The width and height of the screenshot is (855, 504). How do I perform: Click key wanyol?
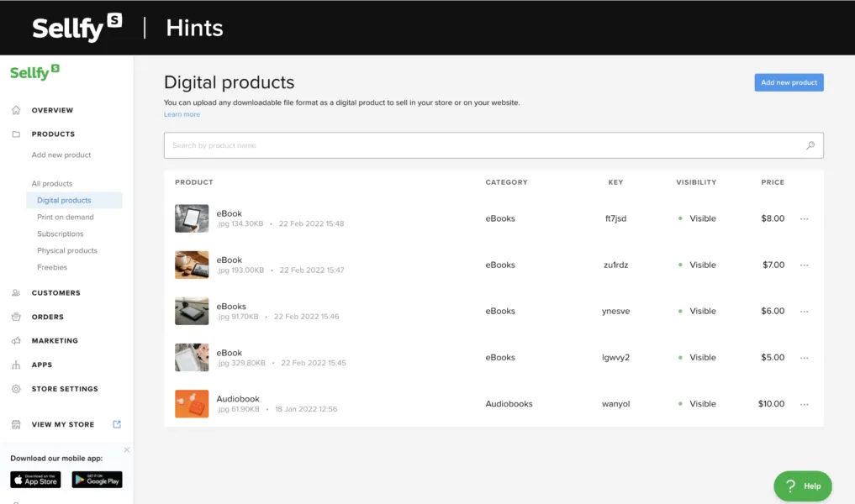[x=615, y=404]
